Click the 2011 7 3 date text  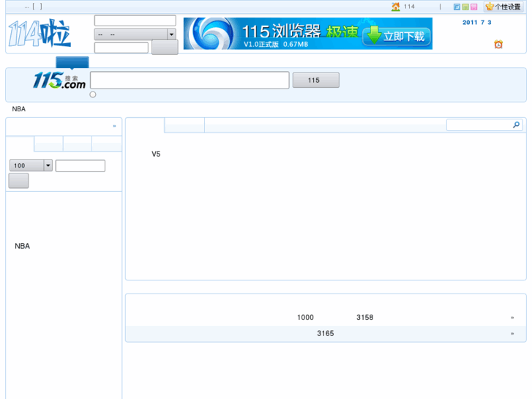(x=476, y=23)
